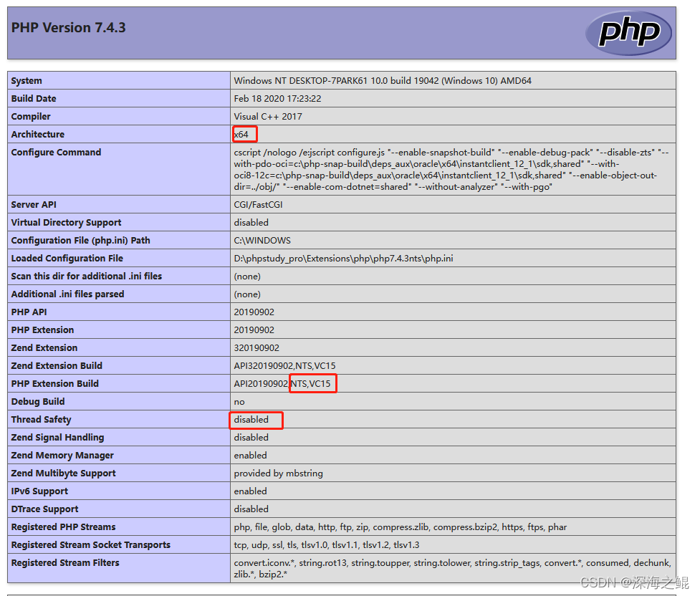700x596 pixels.
Task: Select '(none)' in the Scan this dir row
Action: (247, 277)
